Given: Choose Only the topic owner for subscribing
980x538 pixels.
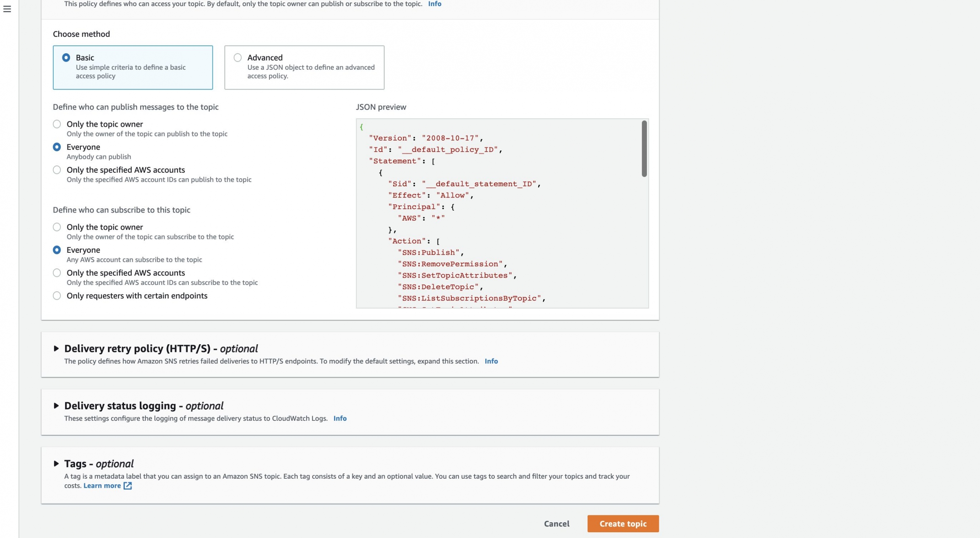Looking at the screenshot, I should [x=57, y=227].
